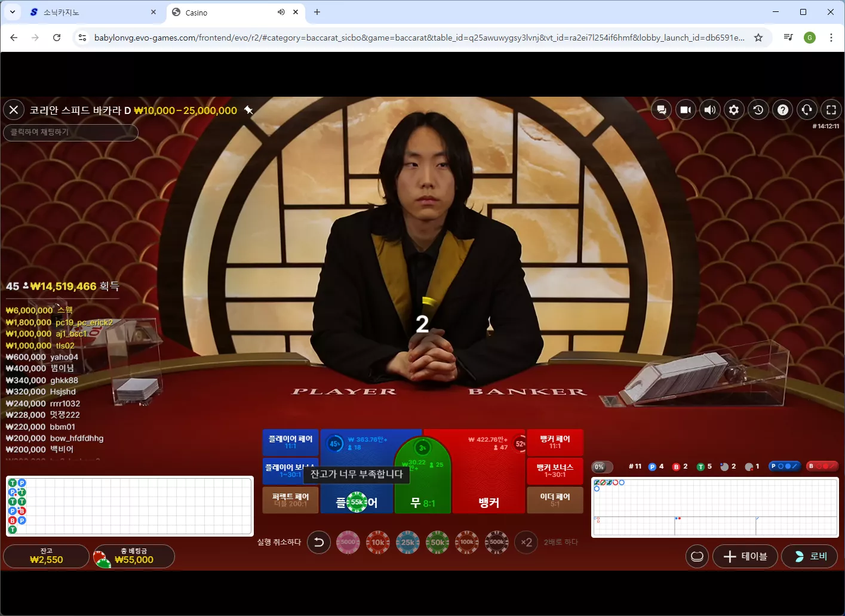Image resolution: width=845 pixels, height=616 pixels.
Task: Open the help question mark icon
Action: 783,110
